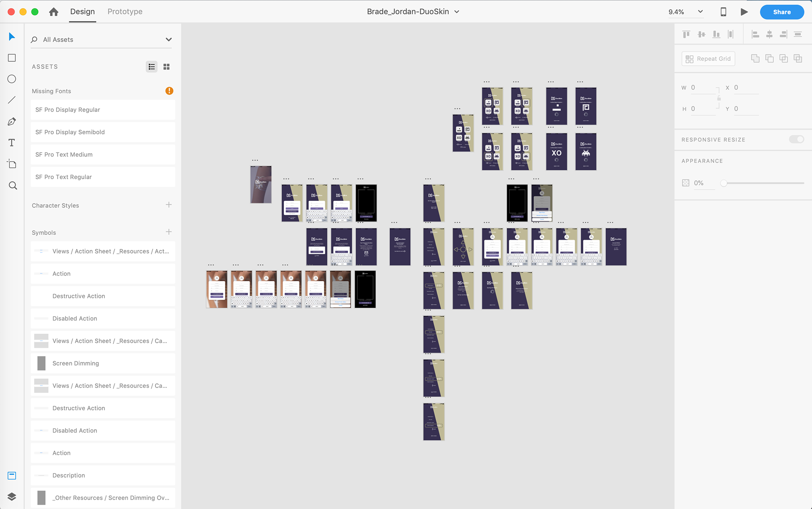The height and width of the screenshot is (509, 812).
Task: Select the Artboard tool
Action: pos(12,164)
